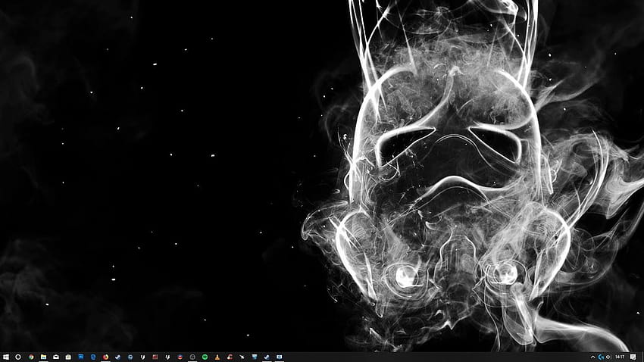This screenshot has height=362, width=644.
Task: Open Microsoft Store shopping bag
Action: pos(68,357)
